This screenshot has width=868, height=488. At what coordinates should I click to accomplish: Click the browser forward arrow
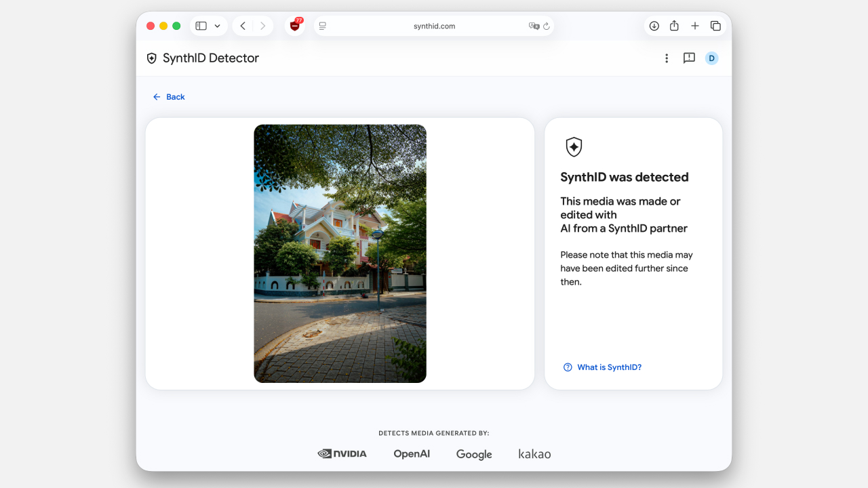pos(263,26)
